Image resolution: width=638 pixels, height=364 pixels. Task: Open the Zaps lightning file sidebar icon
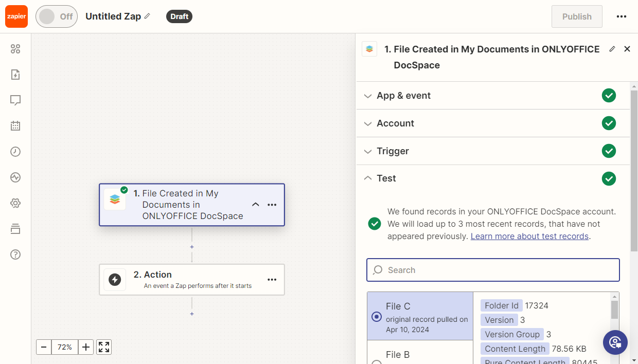15,75
